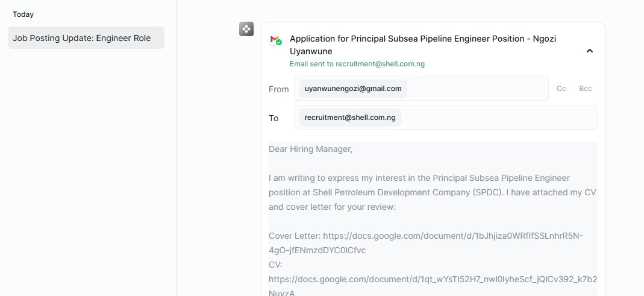Open the CV Google Docs link
The width and height of the screenshot is (644, 296).
tap(433, 286)
